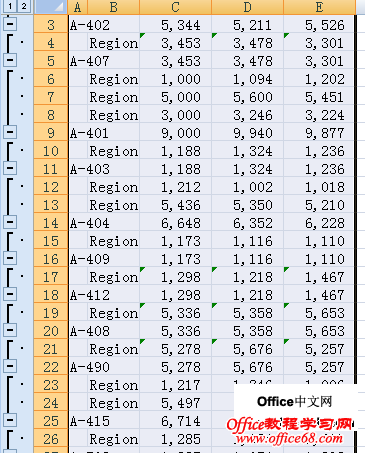
Task: Click value 5,344 in row 3
Action: (176, 25)
